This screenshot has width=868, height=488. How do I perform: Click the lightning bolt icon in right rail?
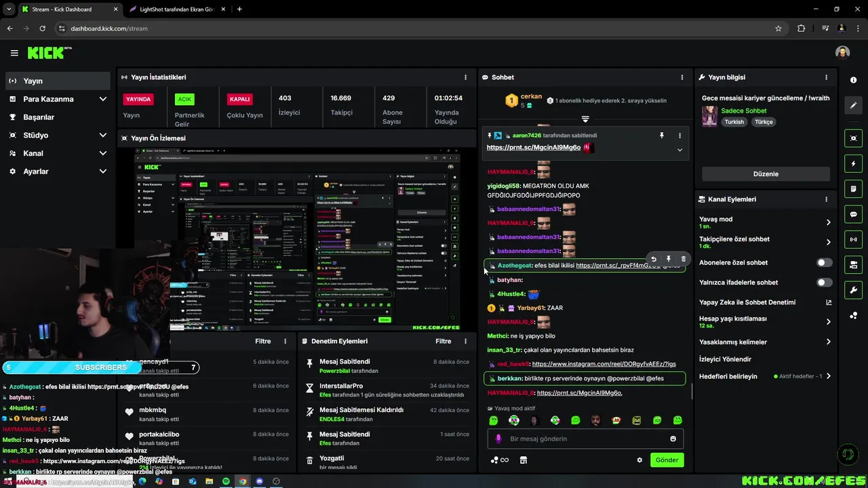tap(853, 163)
